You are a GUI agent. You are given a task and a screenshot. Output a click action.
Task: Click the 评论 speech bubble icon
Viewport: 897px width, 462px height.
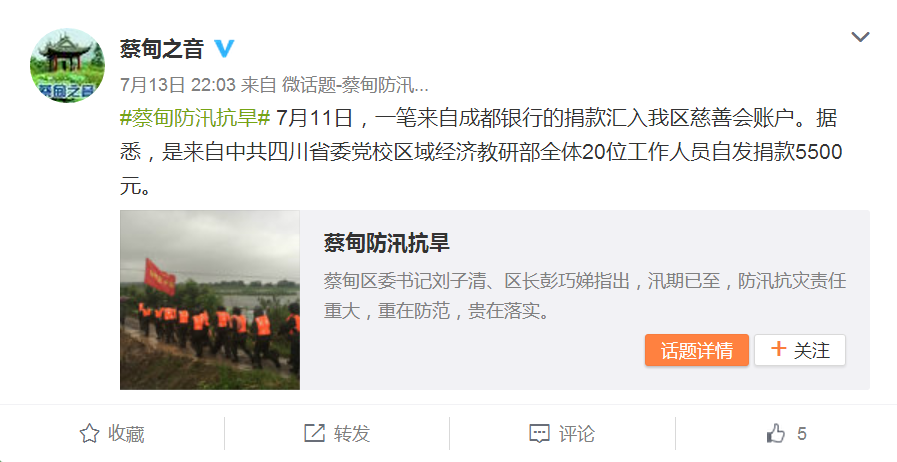tap(539, 434)
